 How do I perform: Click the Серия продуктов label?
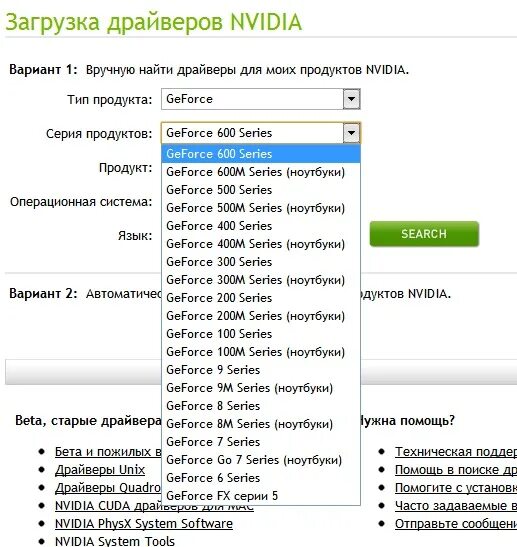click(x=99, y=134)
